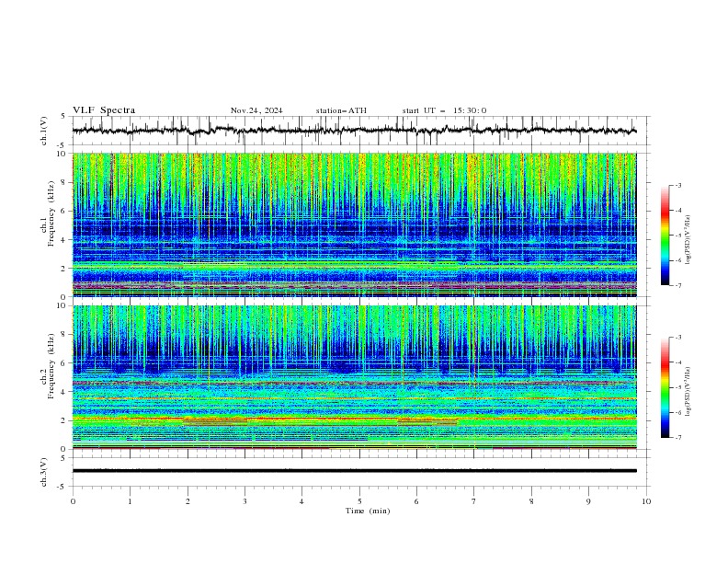This screenshot has width=728, height=563.
Task: Click the "4" kHz tick of ch.2 spectrogram
Action: [64, 392]
